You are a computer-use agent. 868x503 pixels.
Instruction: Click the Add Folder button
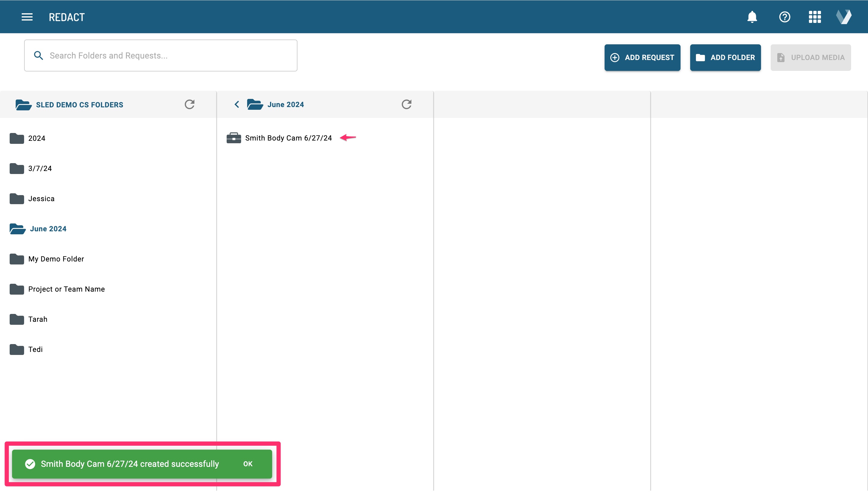[725, 58]
